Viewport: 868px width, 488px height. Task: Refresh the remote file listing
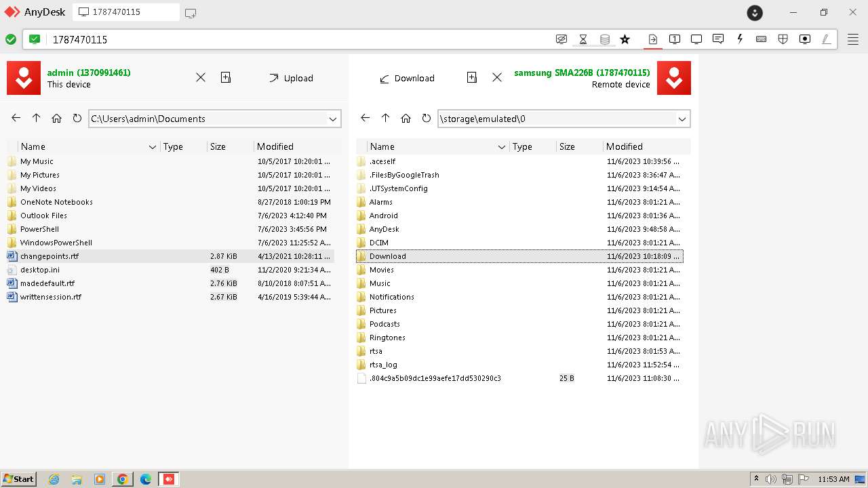426,118
